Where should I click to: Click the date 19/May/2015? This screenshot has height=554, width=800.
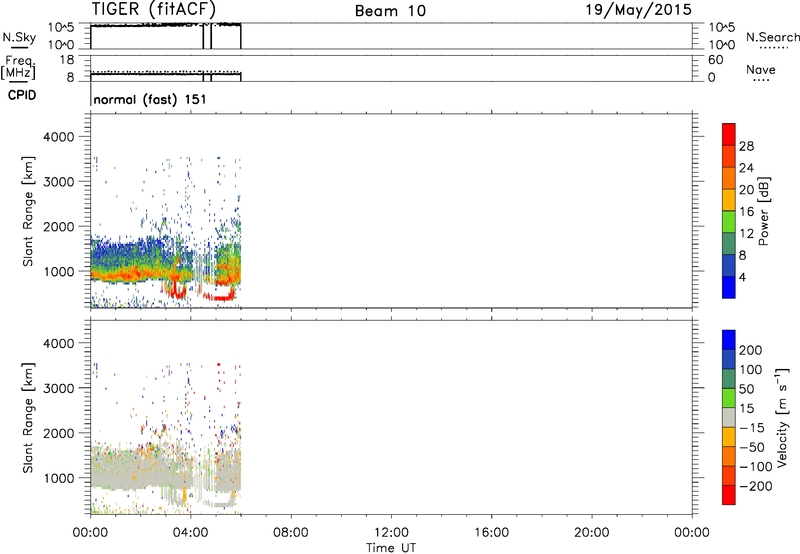coord(638,10)
